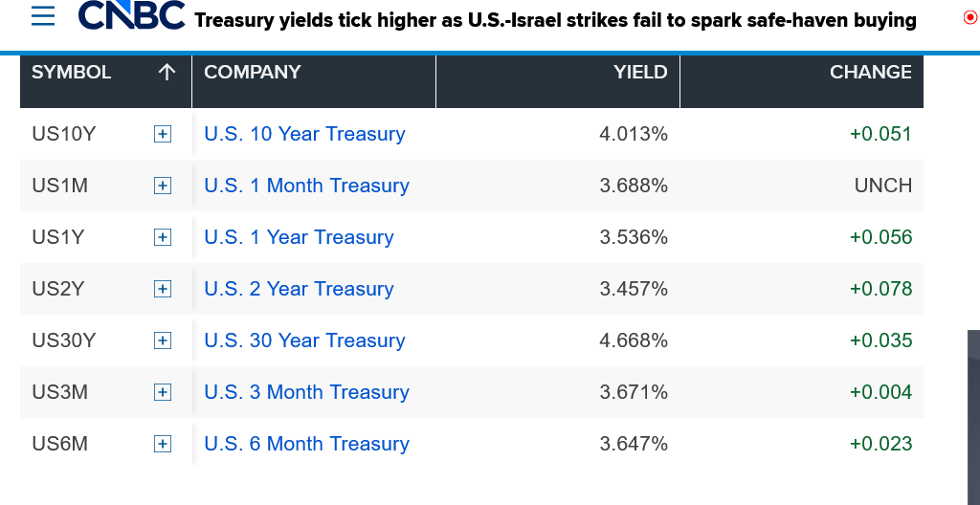Expand the US1M row plus icon
This screenshot has height=505, width=980.
coord(163,187)
